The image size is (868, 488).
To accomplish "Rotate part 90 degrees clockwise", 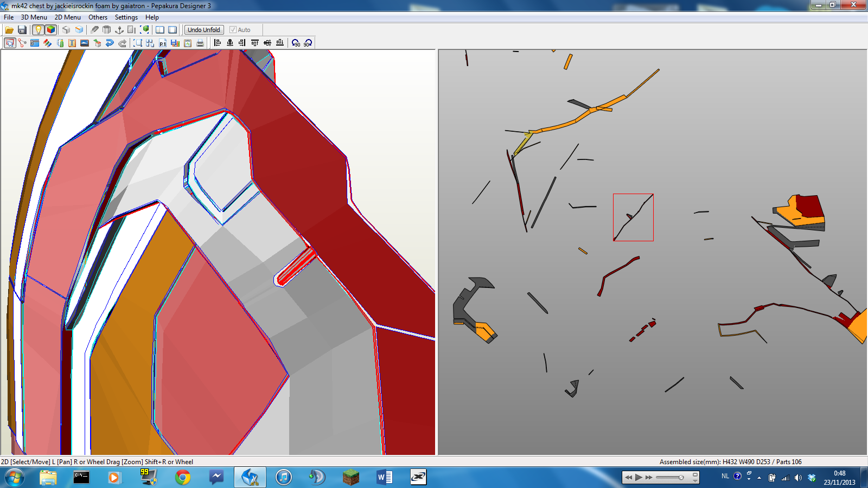I will point(308,43).
